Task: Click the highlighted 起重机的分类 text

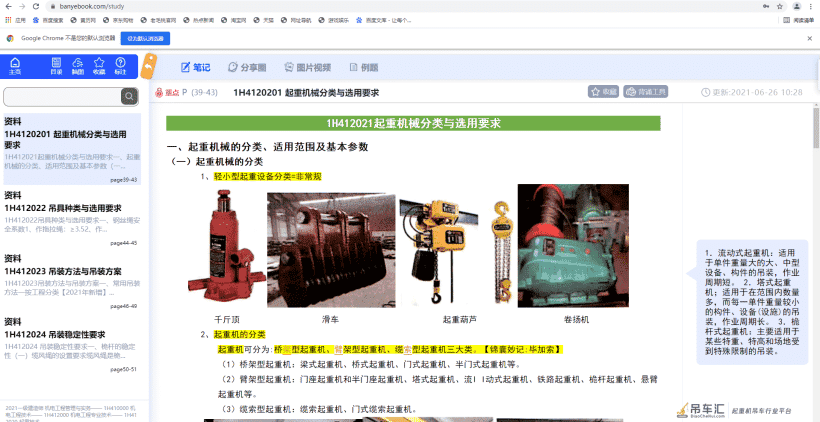Action: click(x=240, y=335)
